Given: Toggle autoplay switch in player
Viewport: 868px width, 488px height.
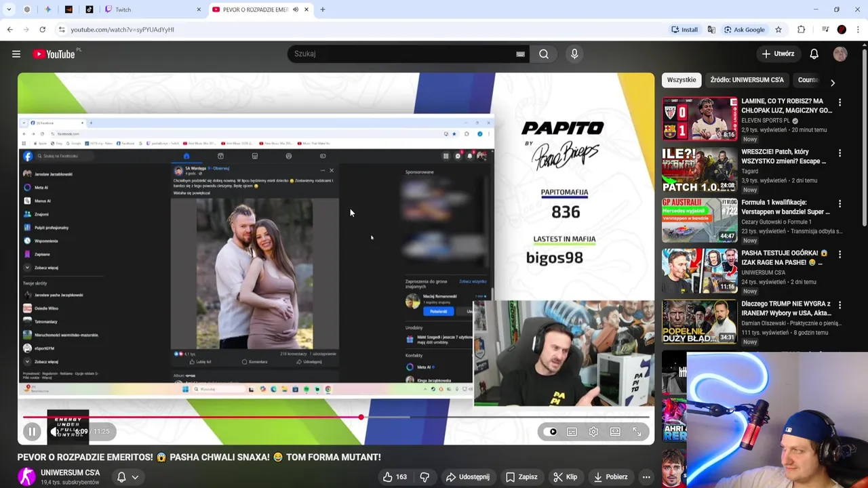Looking at the screenshot, I should point(551,432).
